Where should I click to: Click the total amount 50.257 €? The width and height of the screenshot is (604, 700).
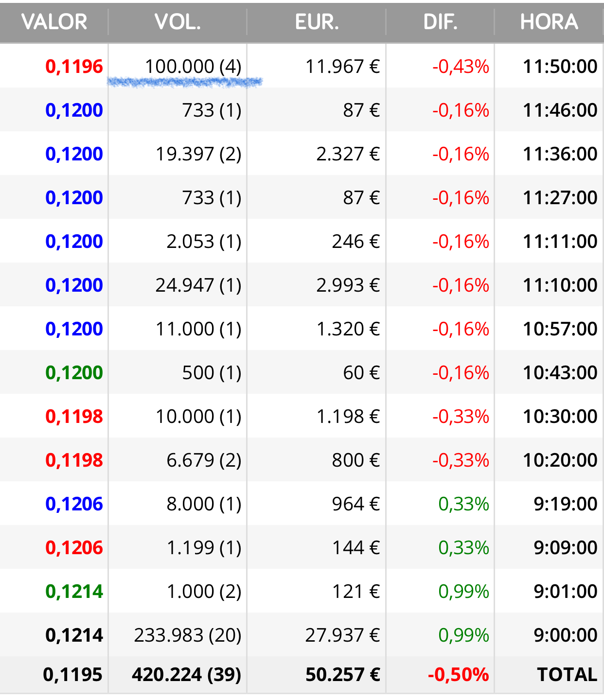(342, 675)
